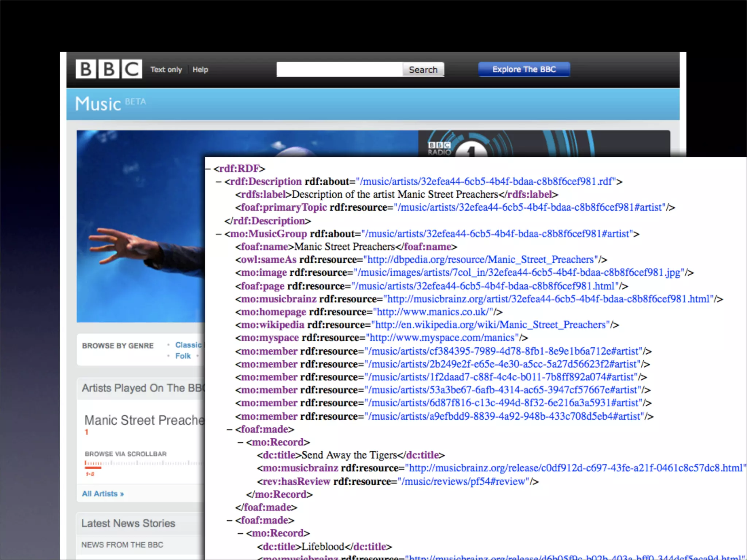Click the Music BETA heading
The height and width of the screenshot is (560, 747).
pos(111,104)
